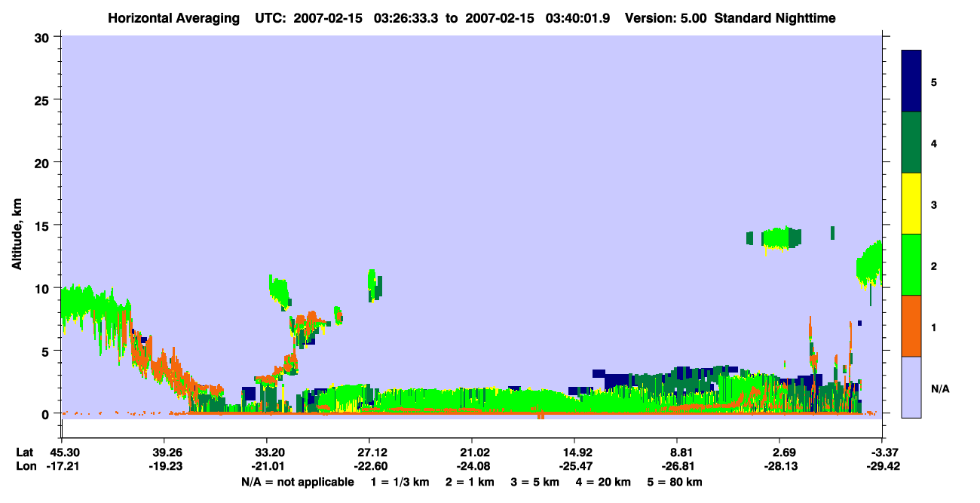The width and height of the screenshot is (980, 503).
Task: Click latitude value 39.26
Action: [x=164, y=452]
